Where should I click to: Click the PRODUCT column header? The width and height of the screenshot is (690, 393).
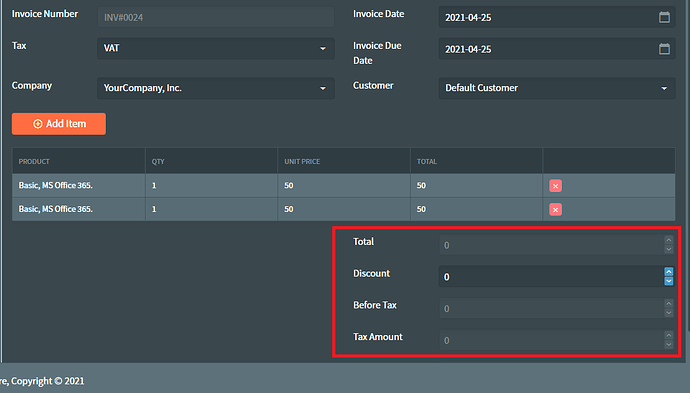[x=34, y=162]
